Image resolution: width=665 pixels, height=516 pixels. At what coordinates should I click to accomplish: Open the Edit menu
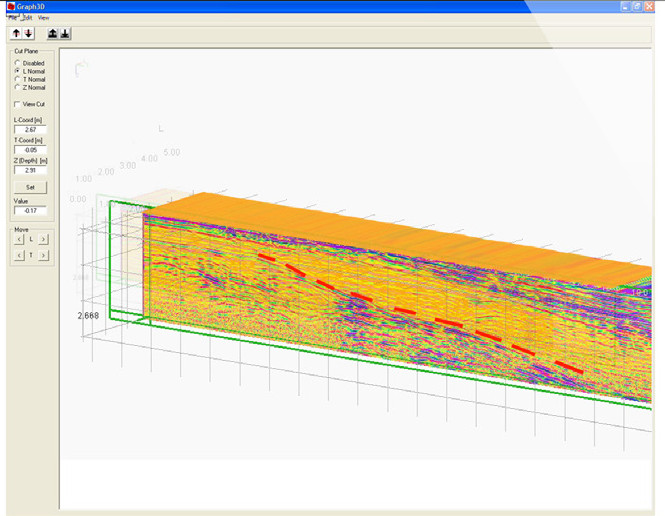28,17
